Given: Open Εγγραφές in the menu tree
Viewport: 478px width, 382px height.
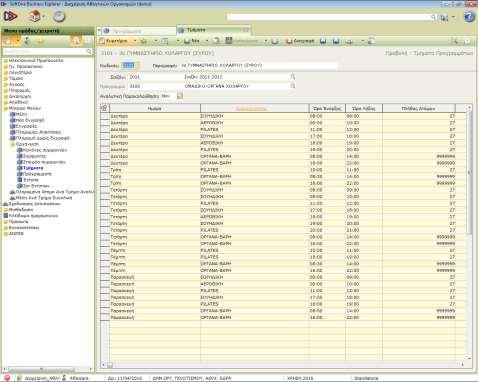Looking at the screenshot, I should (x=27, y=126).
